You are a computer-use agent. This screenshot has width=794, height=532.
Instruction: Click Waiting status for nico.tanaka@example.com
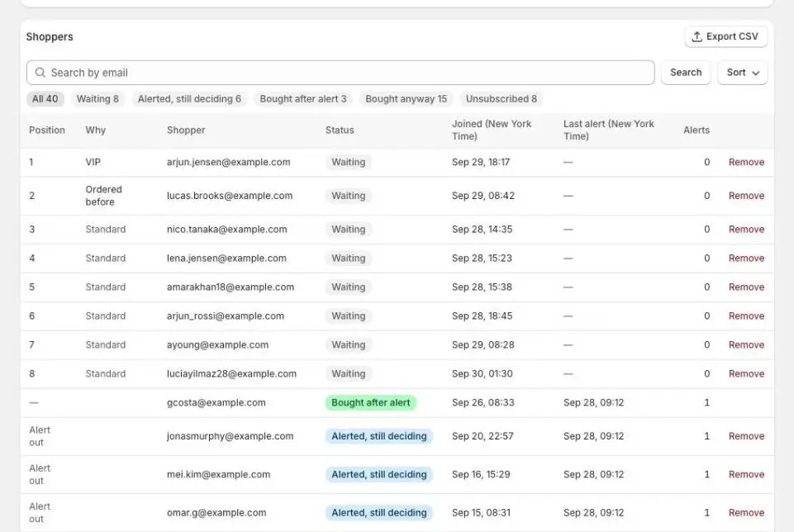[x=349, y=230]
